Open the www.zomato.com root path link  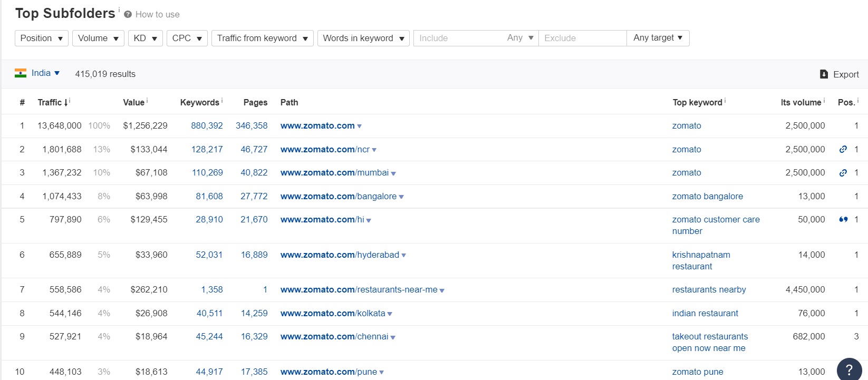click(x=317, y=125)
